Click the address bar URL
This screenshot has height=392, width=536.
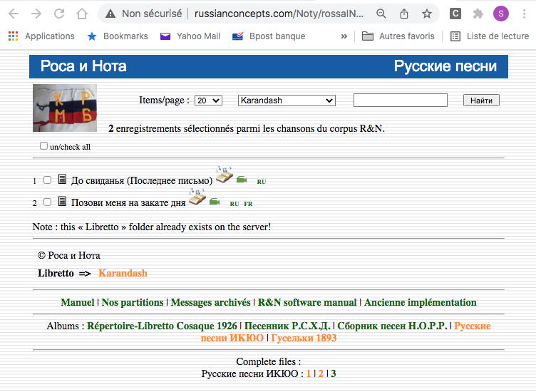(279, 14)
